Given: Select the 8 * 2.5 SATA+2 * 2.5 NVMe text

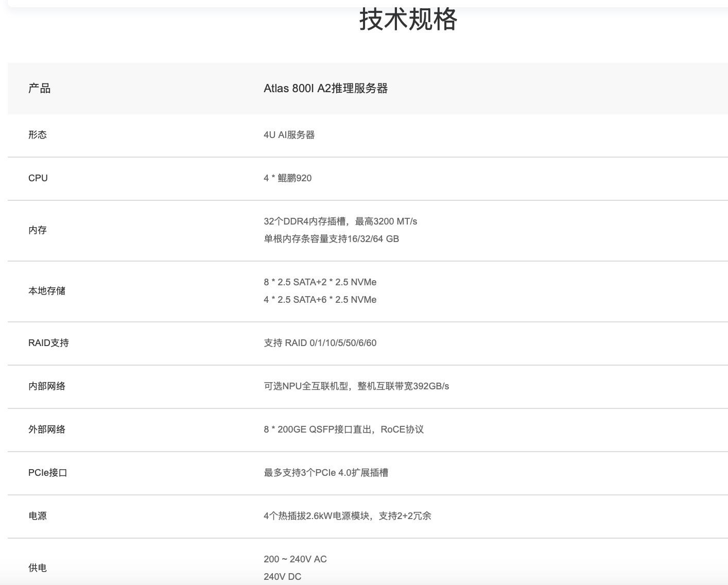Looking at the screenshot, I should [320, 282].
